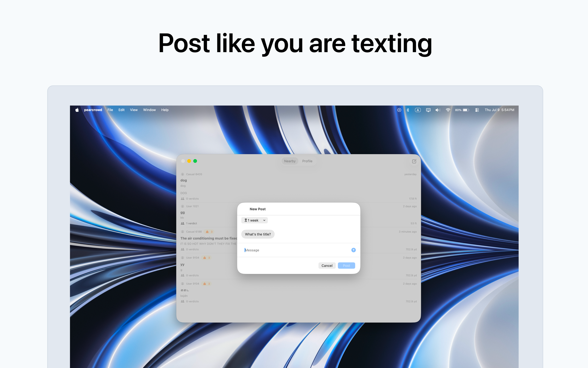Open the File menu

(110, 110)
